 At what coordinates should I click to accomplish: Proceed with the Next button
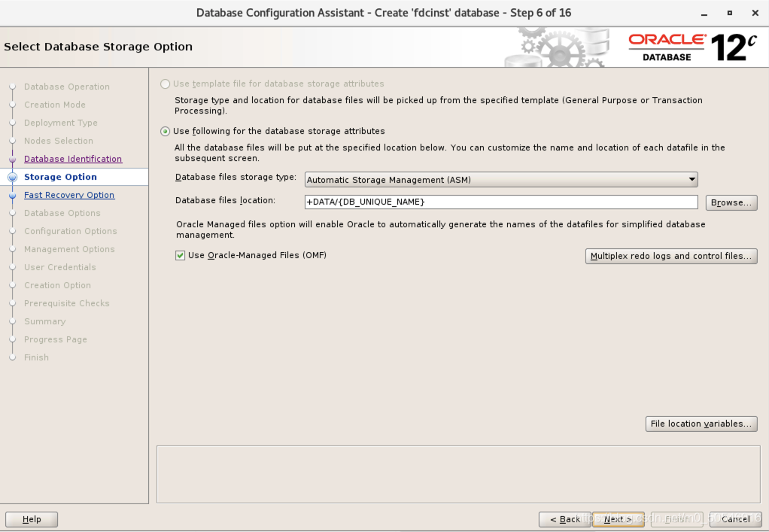click(x=618, y=519)
